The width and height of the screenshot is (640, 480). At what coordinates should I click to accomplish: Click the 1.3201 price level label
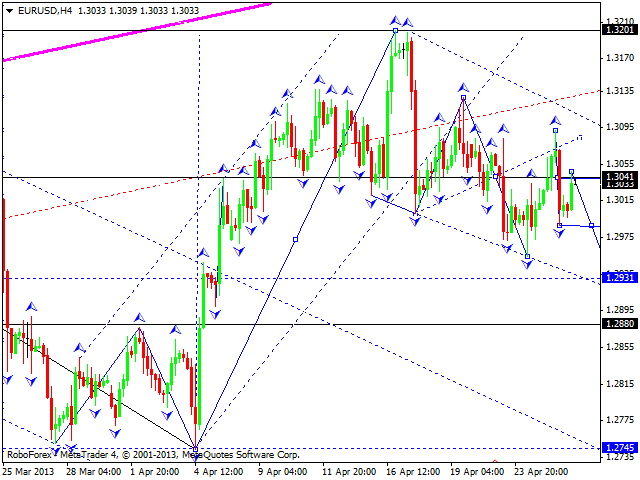pyautogui.click(x=621, y=30)
